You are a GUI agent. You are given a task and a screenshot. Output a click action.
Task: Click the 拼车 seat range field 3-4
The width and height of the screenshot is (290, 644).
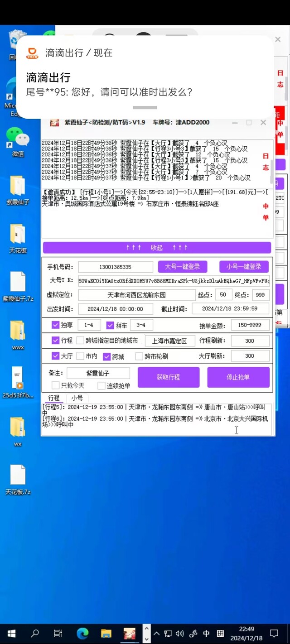click(x=141, y=325)
